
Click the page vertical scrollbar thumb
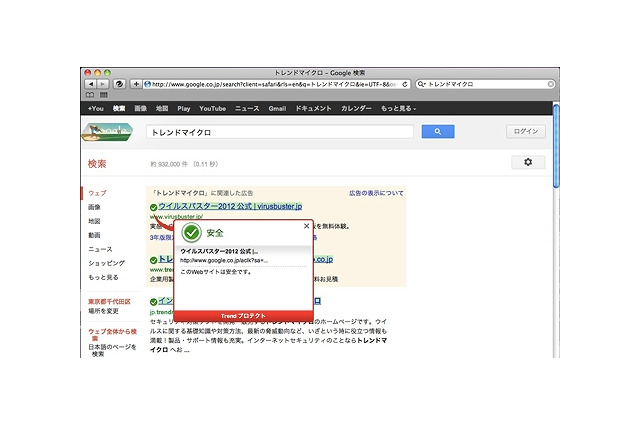[556, 146]
